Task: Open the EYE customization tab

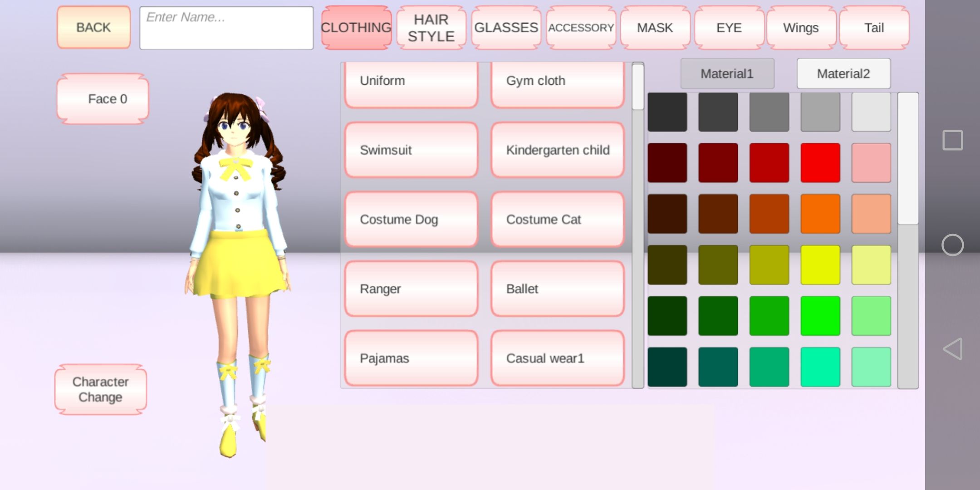Action: 729,28
